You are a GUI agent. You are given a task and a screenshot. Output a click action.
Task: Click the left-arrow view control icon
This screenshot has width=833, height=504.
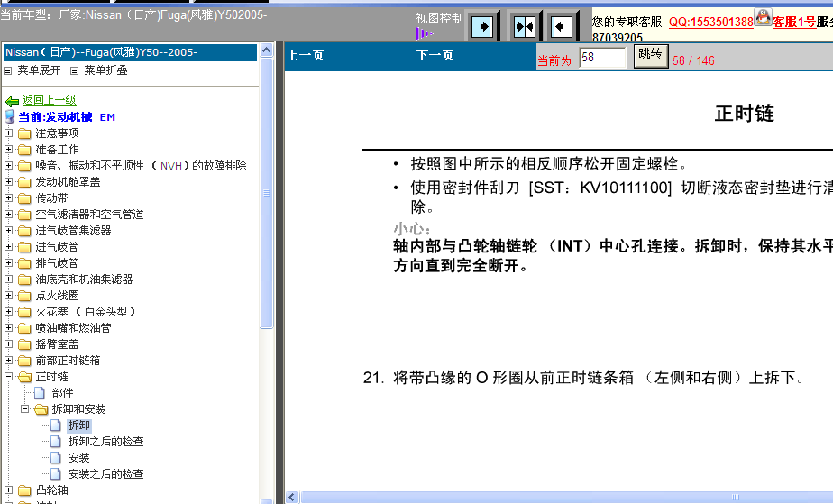click(562, 26)
